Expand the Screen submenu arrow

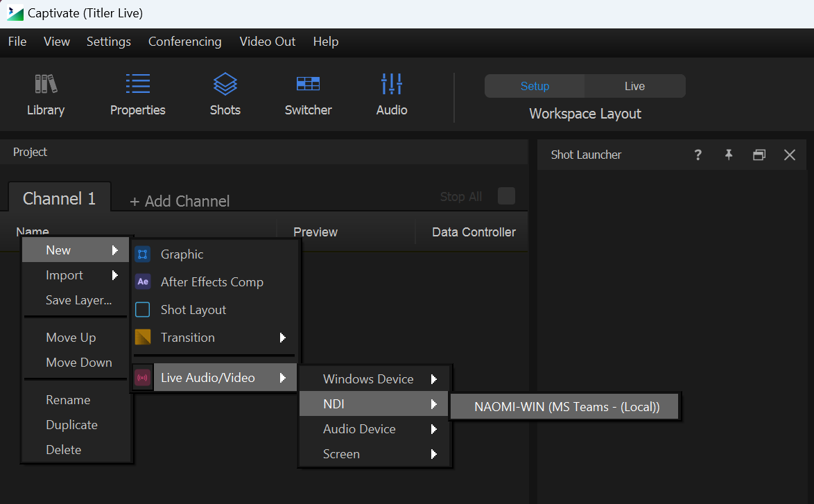(x=433, y=454)
